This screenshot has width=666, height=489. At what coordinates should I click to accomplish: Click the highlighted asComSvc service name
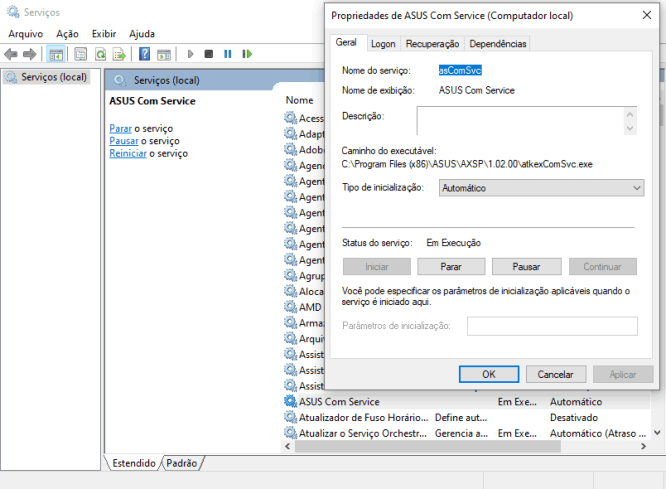point(460,71)
